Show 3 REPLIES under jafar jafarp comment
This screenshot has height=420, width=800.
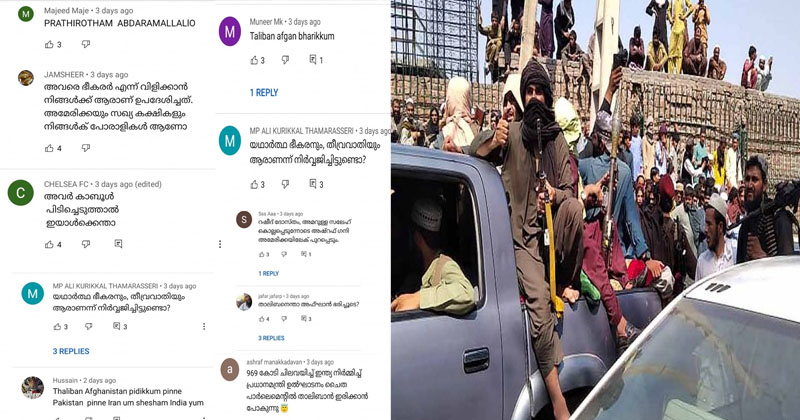[x=271, y=338]
